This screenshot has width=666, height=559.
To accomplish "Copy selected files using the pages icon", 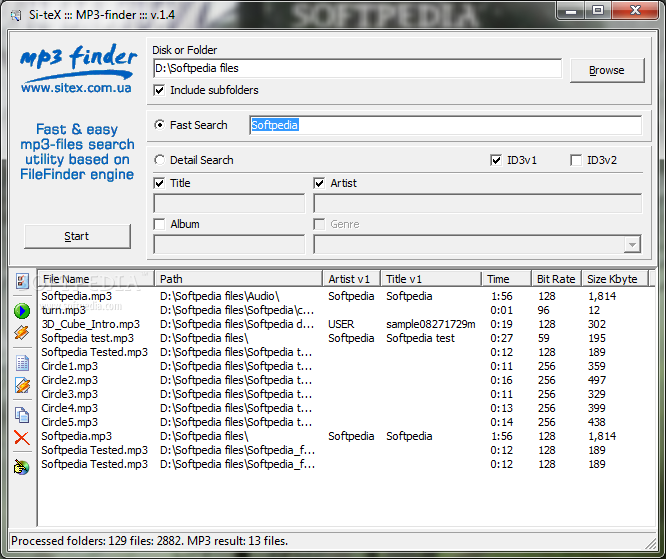I will (x=22, y=415).
